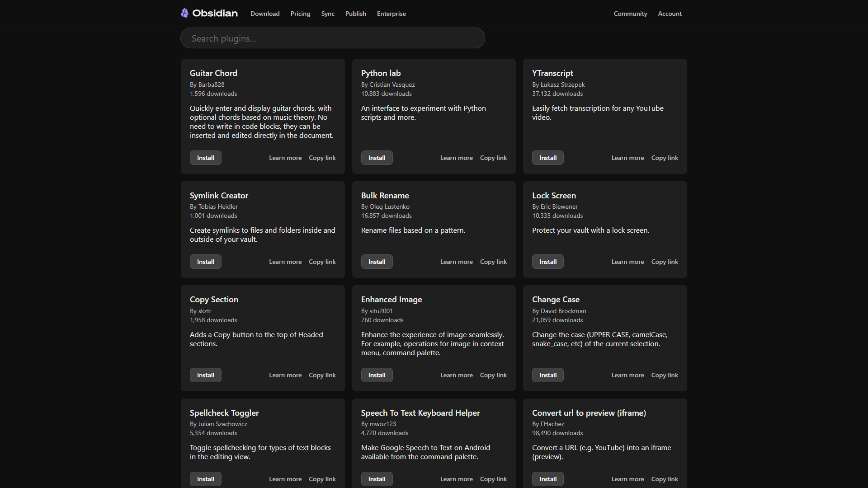868x488 pixels.
Task: Install the YTranscript plugin
Action: (548, 158)
